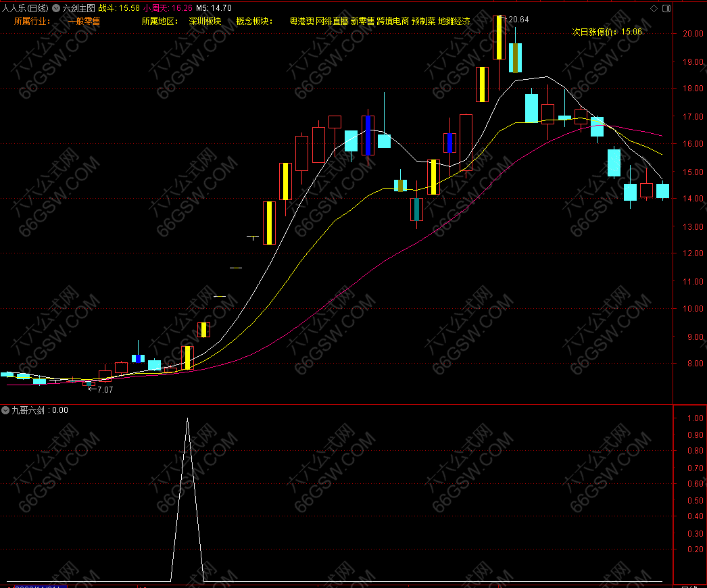
Task: Click the 次日涨停价 15.06 label
Action: (607, 32)
